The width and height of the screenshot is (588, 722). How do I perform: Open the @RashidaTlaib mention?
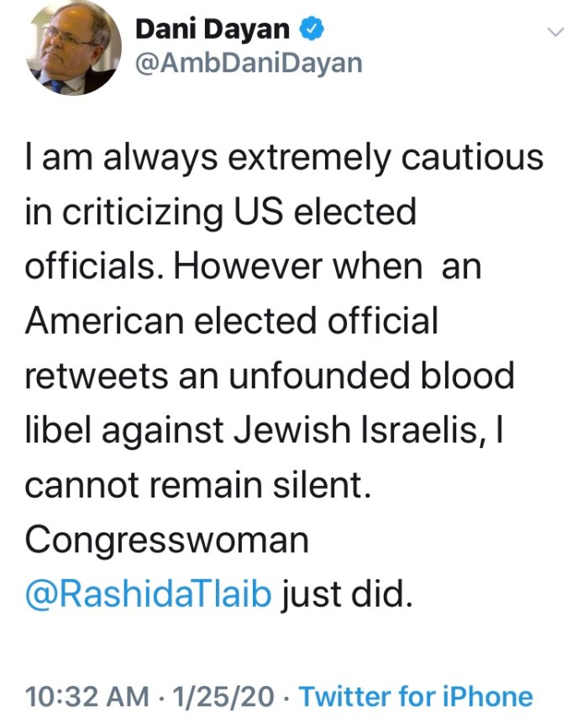click(149, 594)
